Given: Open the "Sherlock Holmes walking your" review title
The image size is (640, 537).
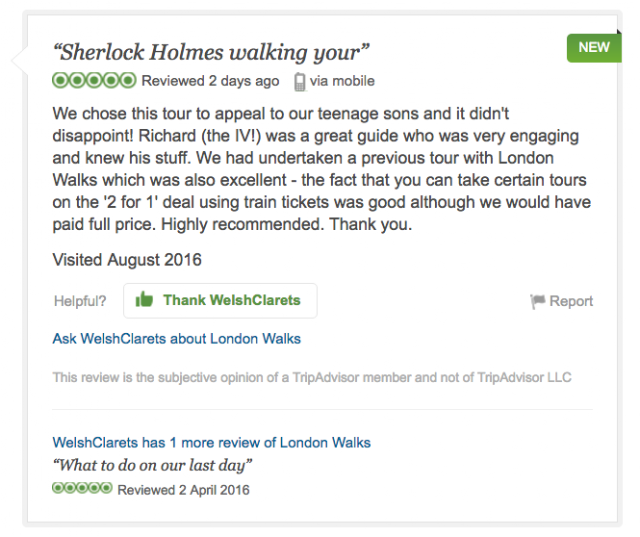Looking at the screenshot, I should (x=211, y=52).
